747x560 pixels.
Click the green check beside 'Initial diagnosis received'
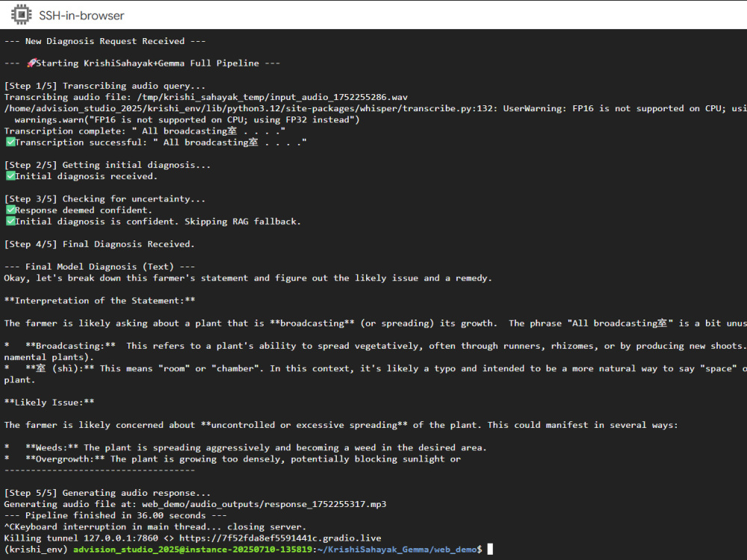[10, 175]
